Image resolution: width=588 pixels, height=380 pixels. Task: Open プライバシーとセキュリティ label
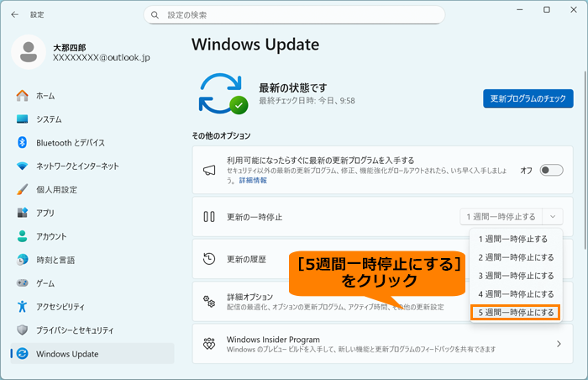click(x=75, y=330)
